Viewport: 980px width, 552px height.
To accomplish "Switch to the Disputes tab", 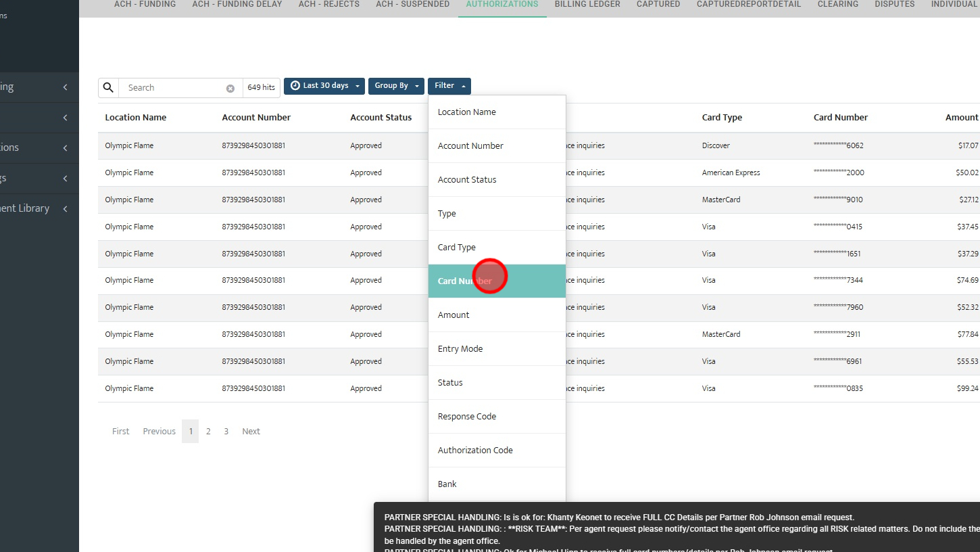I will pyautogui.click(x=895, y=5).
